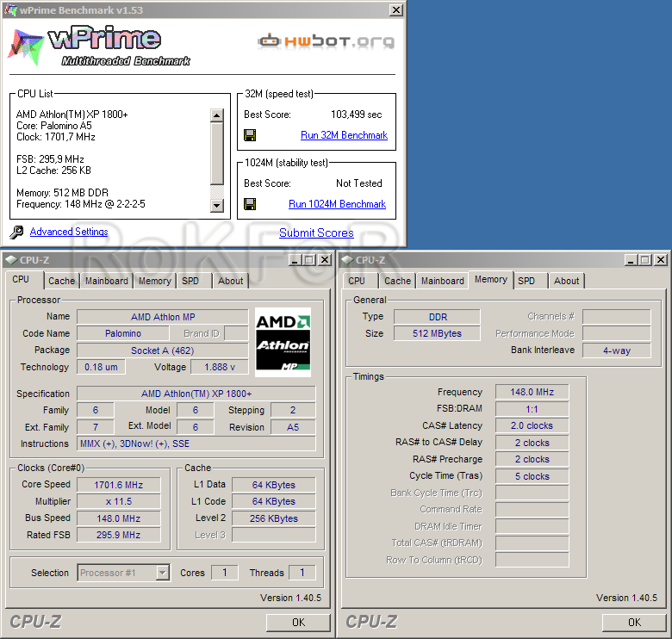672x639 pixels.
Task: Click the Voltage value 1.888 v
Action: pos(220,367)
